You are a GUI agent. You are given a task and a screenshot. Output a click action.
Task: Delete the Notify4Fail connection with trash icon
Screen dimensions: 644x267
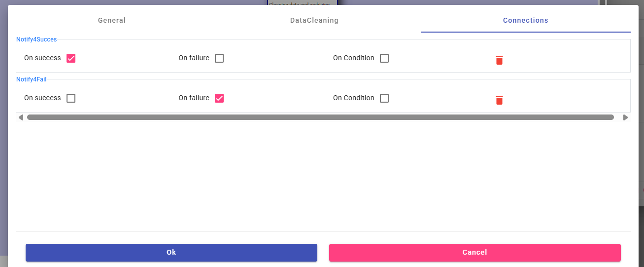(499, 100)
